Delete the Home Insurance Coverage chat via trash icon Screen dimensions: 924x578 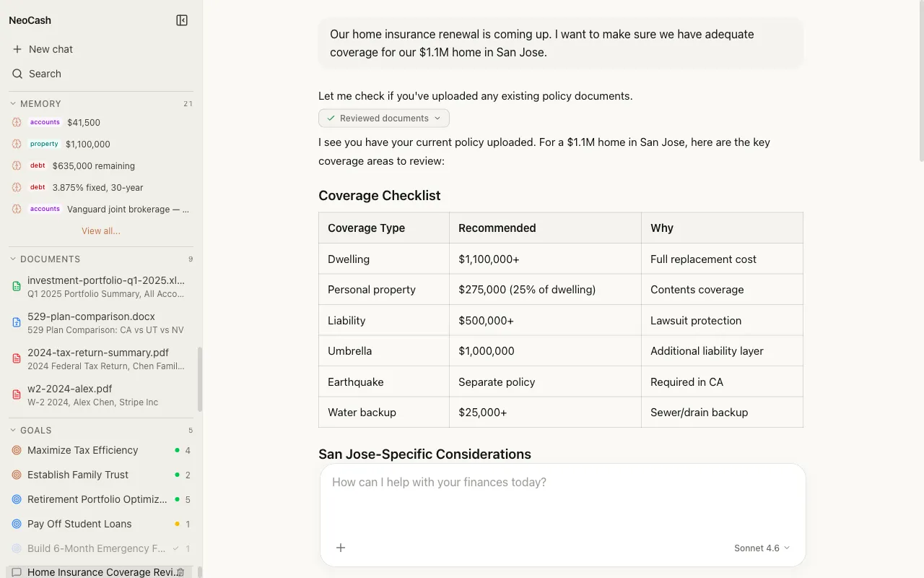(180, 572)
